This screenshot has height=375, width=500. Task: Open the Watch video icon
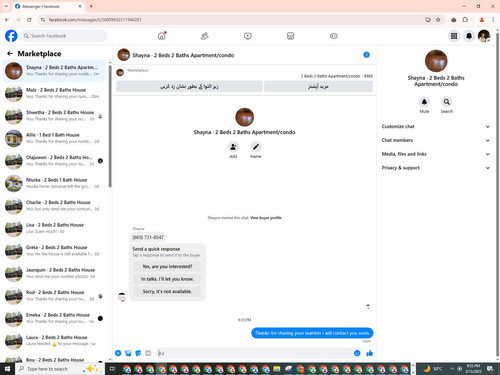pos(248,36)
